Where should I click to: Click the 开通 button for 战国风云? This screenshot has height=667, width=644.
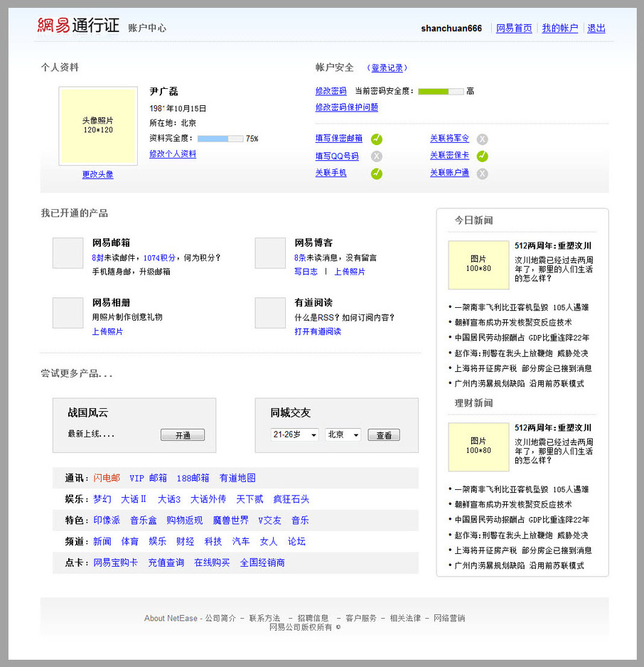pos(183,435)
